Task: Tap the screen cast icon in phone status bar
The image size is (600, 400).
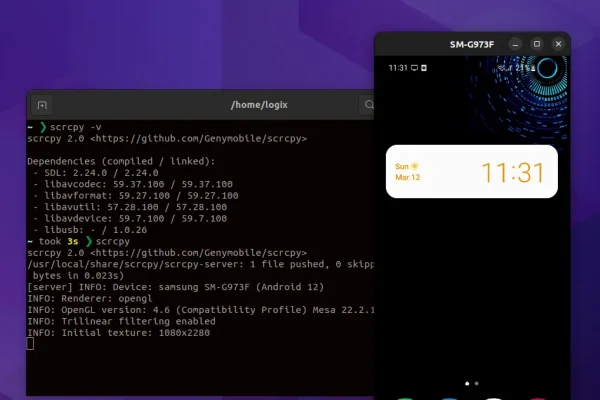Action: 414,68
